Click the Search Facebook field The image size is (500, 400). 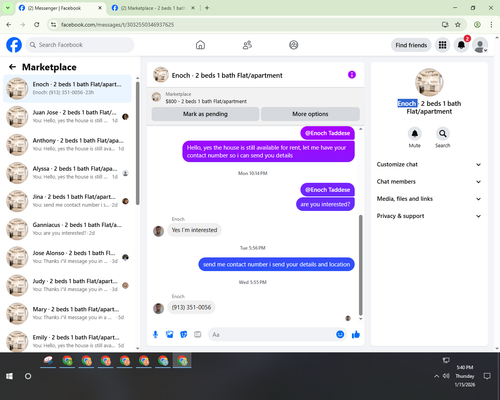[x=80, y=45]
